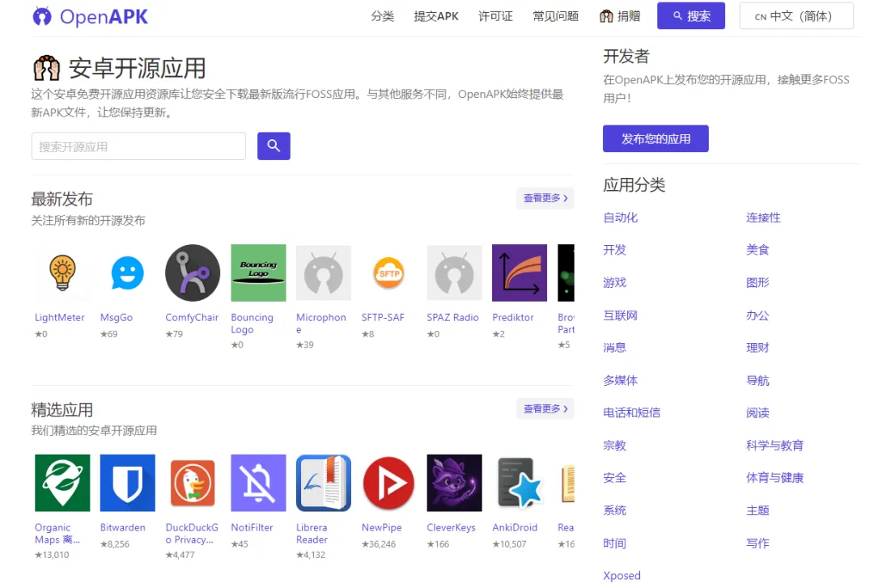Open the 办公 category link
This screenshot has height=588, width=874.
click(757, 316)
